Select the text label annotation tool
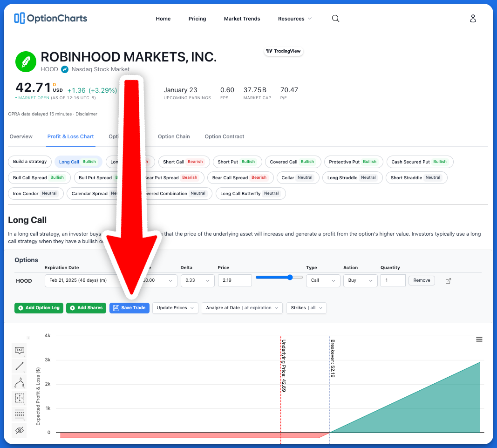This screenshot has width=497, height=448. 19,350
